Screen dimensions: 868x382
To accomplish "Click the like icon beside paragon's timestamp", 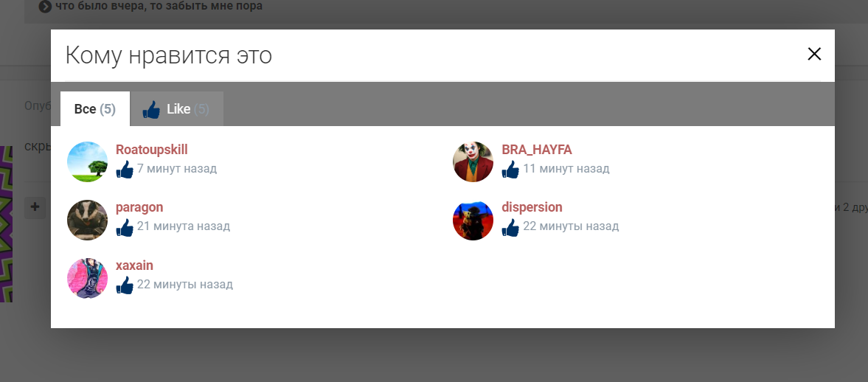I will [x=125, y=227].
